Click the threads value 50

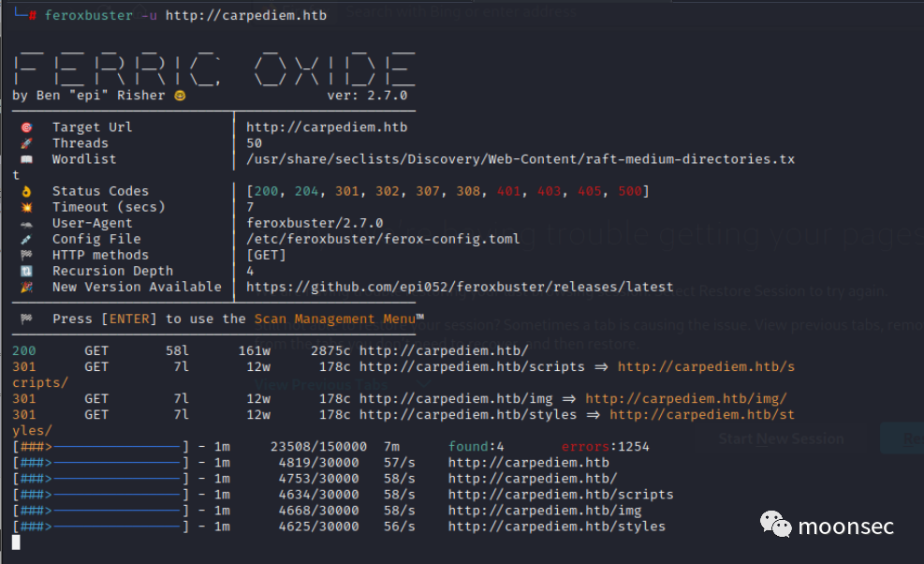point(254,143)
